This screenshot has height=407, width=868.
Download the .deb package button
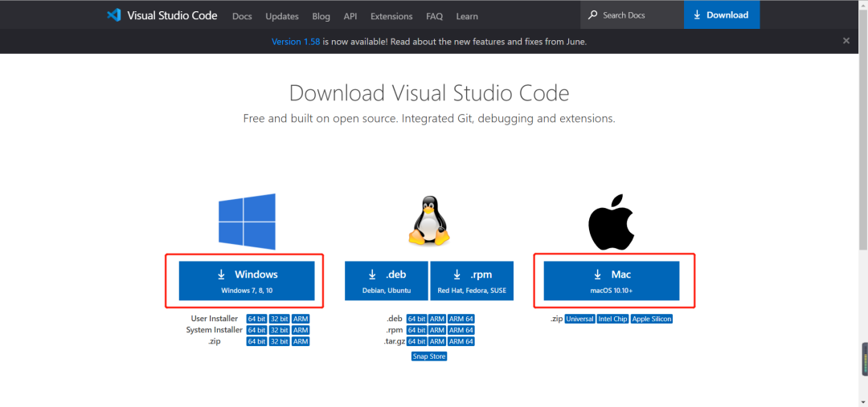[x=387, y=281]
